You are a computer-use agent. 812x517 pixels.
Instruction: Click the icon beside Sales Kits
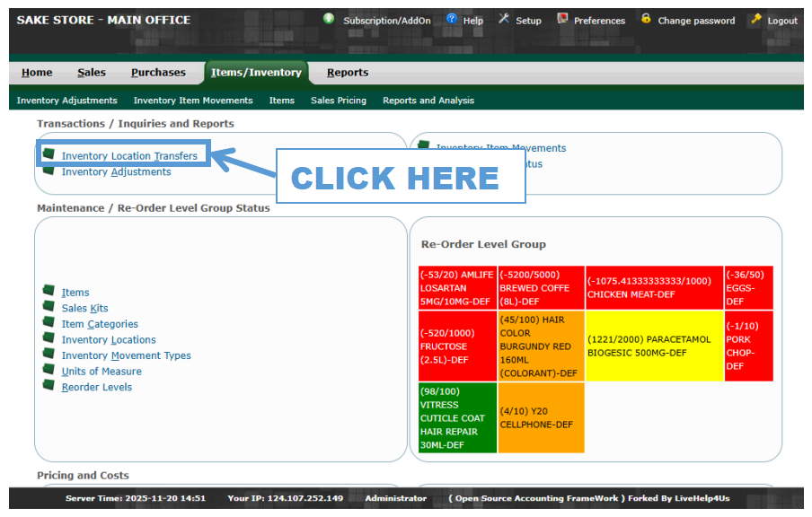coord(49,307)
